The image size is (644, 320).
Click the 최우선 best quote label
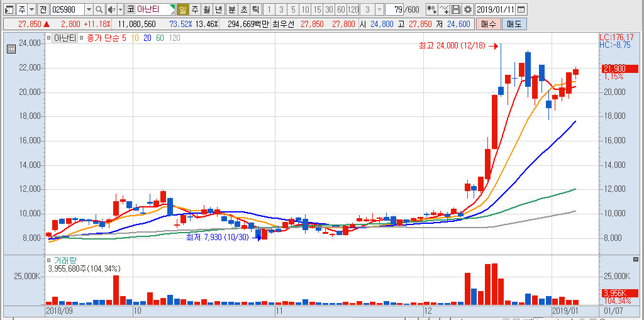[284, 25]
